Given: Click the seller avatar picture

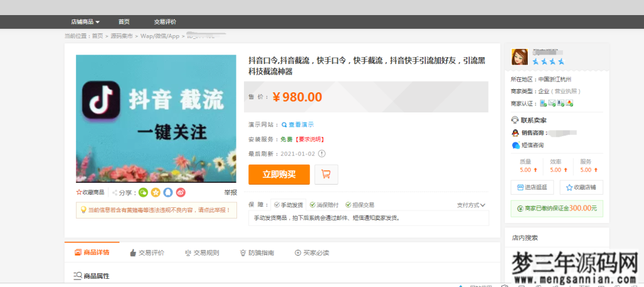Looking at the screenshot, I should (x=519, y=57).
